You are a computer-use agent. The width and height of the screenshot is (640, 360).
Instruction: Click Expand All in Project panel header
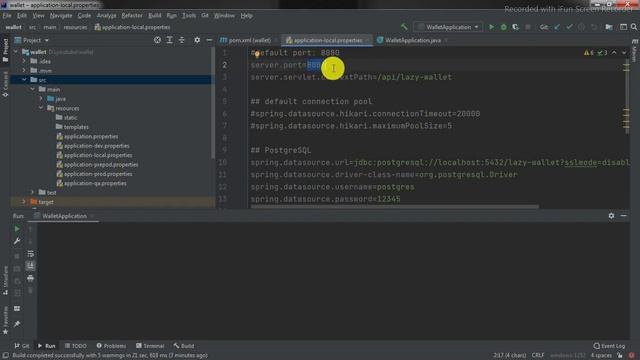(169, 40)
